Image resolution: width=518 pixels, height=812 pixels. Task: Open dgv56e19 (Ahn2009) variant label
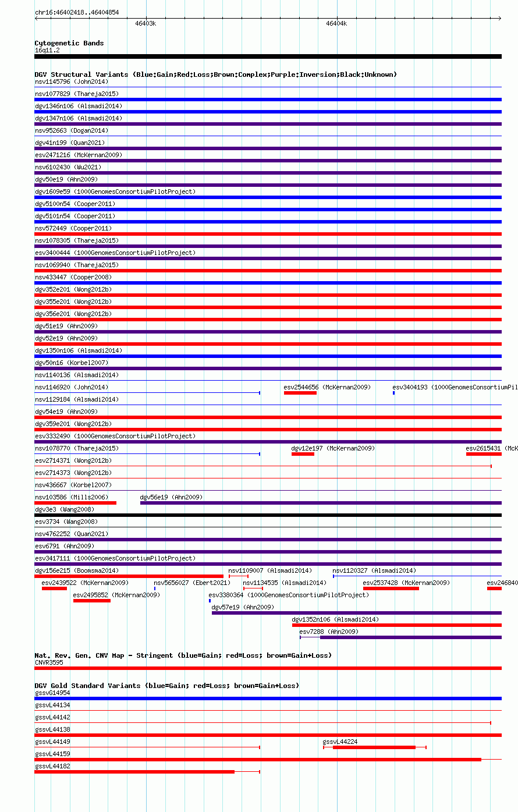(172, 497)
